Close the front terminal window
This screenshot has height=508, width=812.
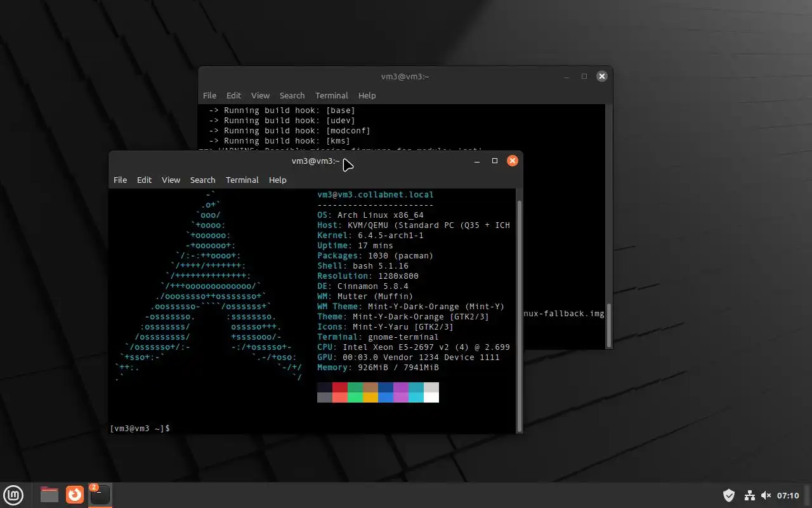click(x=513, y=161)
